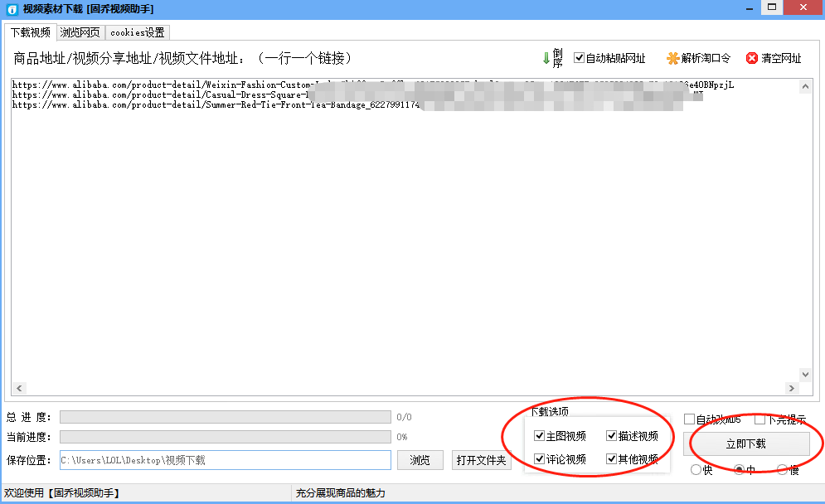
Task: Click the 解析淘口令 orange star icon
Action: click(x=672, y=58)
